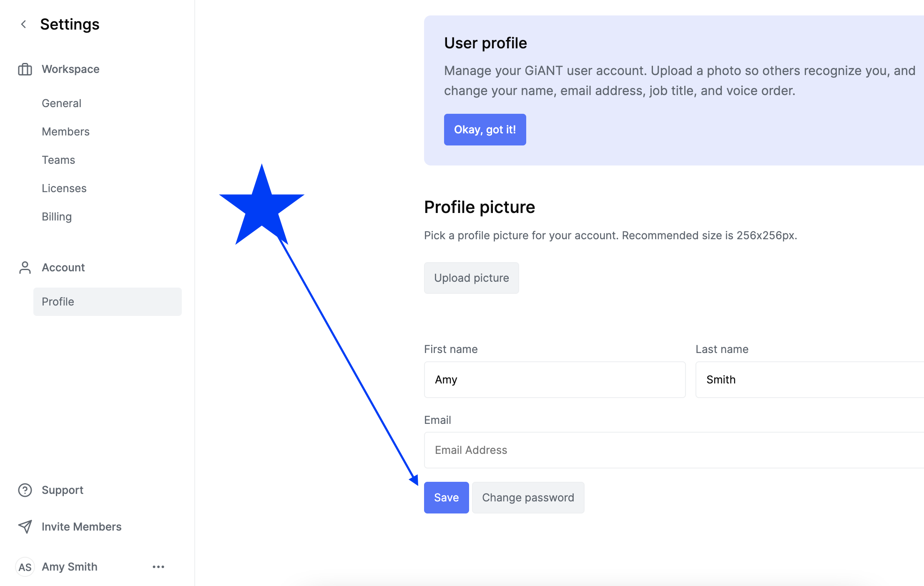The width and height of the screenshot is (924, 586).
Task: Open the Licenses settings page
Action: [x=64, y=188]
